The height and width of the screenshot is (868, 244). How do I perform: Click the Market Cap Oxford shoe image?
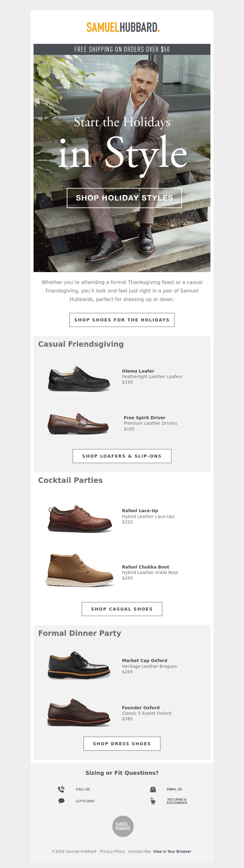pyautogui.click(x=79, y=665)
